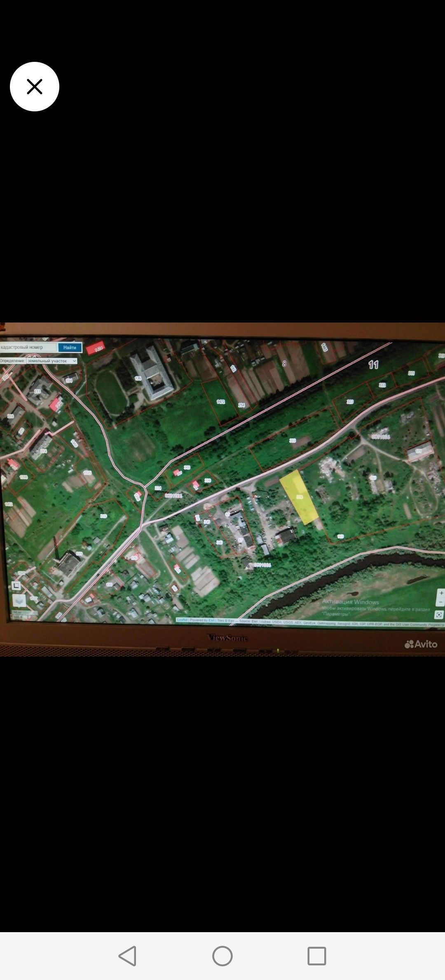Click the red building marked 1424
Viewport: 445px width, 980px height.
click(96, 349)
